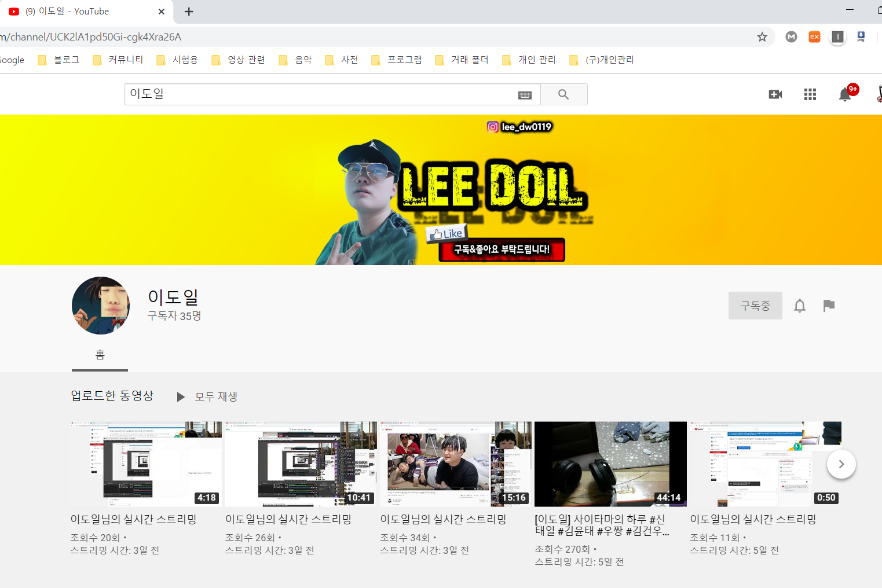This screenshot has height=588, width=882.
Task: Click the 구독자 35명 subscriber count
Action: point(174,316)
